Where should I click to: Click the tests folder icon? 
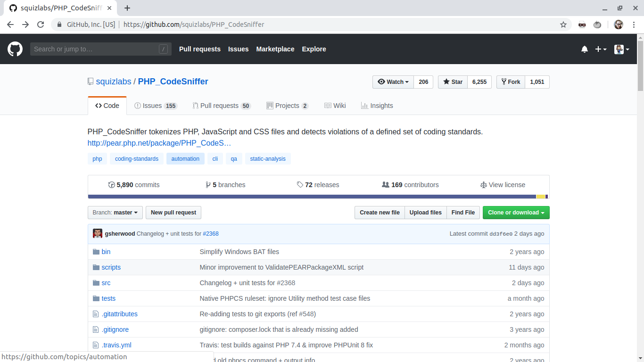(96, 298)
